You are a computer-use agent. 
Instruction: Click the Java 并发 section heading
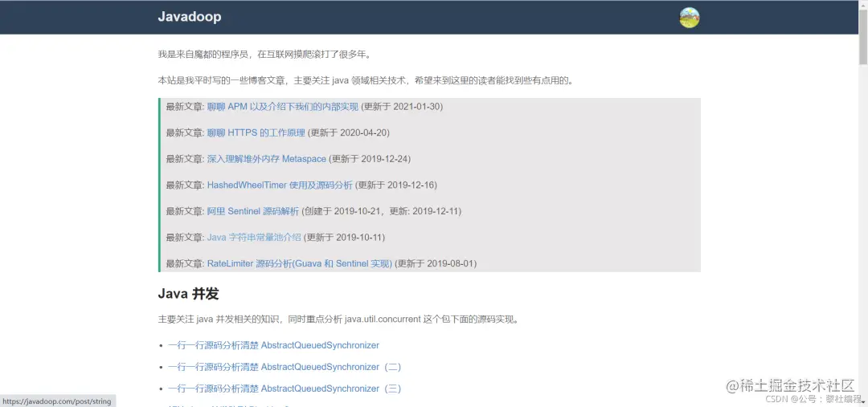188,294
